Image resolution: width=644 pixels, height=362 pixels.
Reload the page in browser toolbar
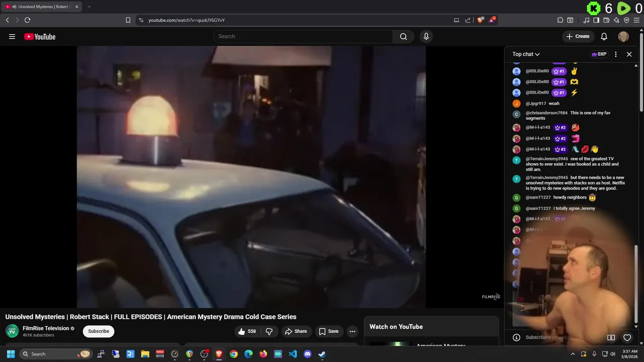[x=27, y=20]
